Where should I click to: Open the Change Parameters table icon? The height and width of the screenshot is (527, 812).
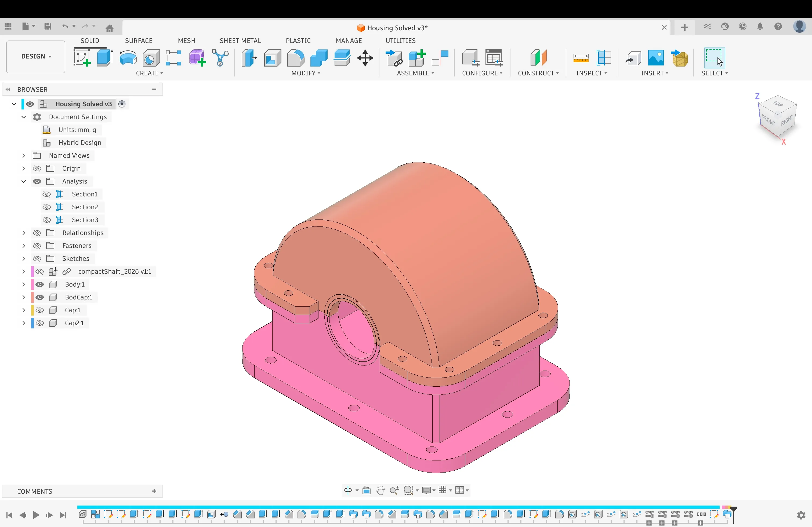coord(494,58)
